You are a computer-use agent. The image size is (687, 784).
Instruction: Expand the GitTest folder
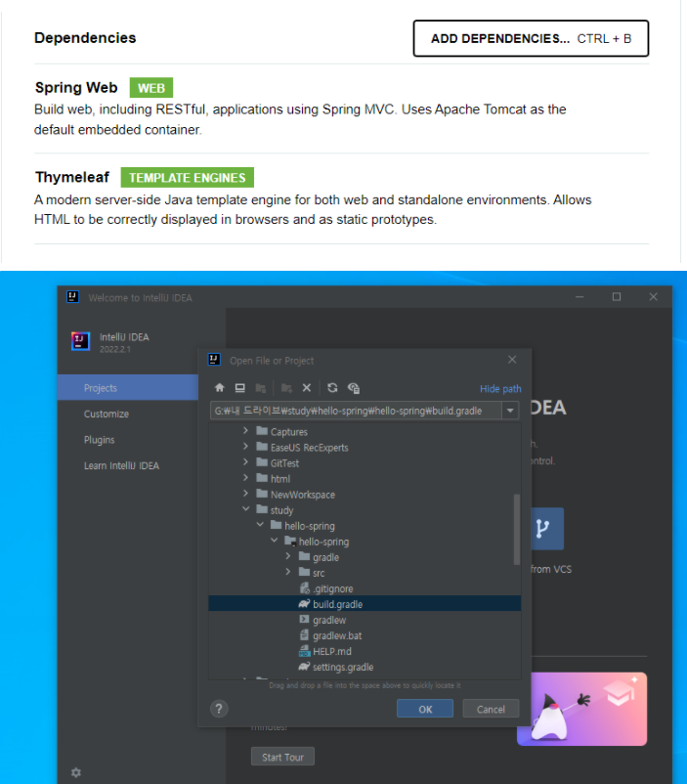[x=245, y=462]
